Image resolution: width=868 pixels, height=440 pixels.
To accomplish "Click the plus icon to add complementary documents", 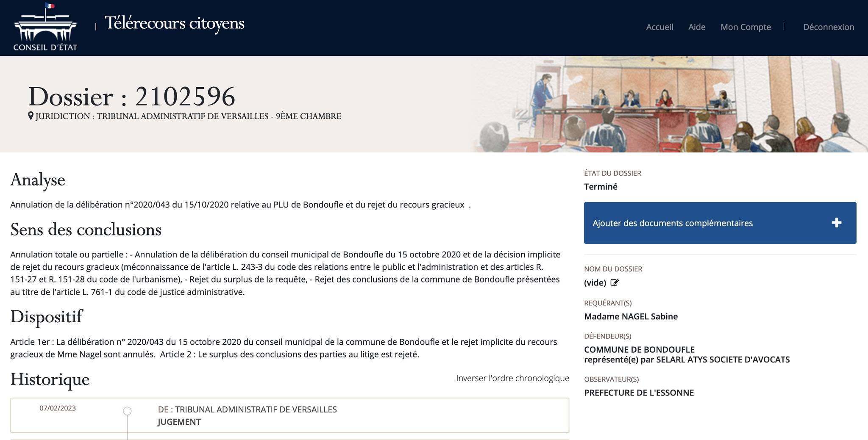I will [x=837, y=223].
